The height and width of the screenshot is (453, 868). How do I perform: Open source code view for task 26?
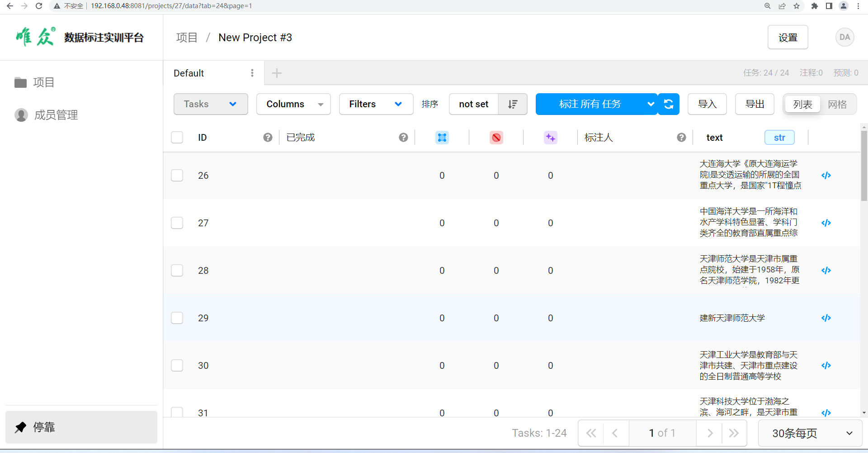click(x=826, y=176)
